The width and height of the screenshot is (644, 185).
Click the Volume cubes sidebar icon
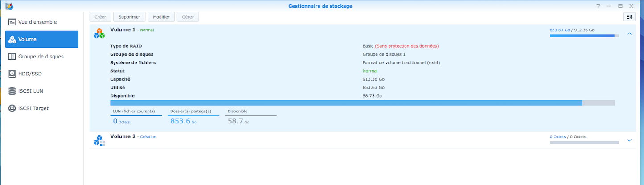pos(12,39)
